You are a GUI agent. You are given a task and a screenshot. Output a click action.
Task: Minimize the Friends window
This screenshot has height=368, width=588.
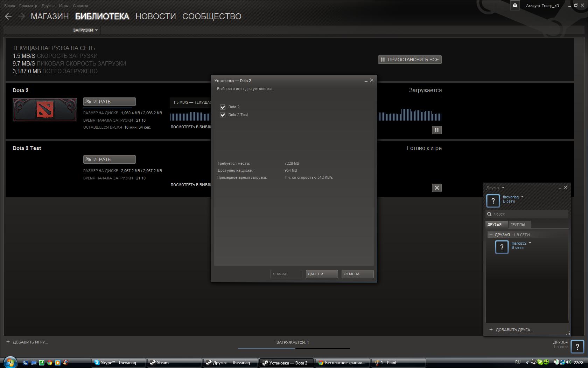[x=560, y=188]
